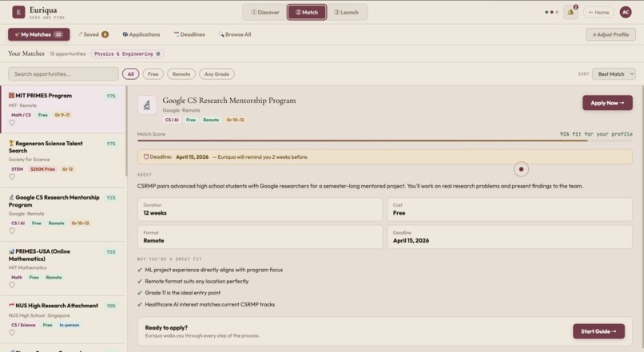Click the deadline alarm icon
The height and width of the screenshot is (352, 644).
click(145, 156)
